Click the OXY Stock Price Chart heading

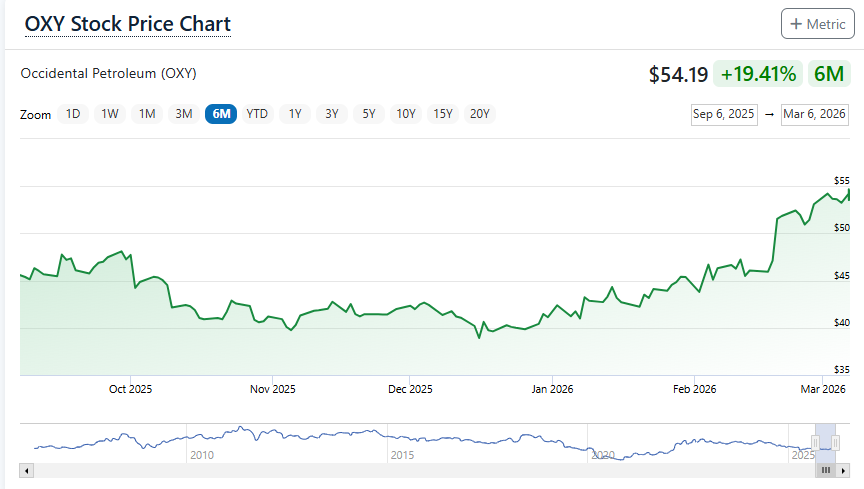[x=128, y=24]
